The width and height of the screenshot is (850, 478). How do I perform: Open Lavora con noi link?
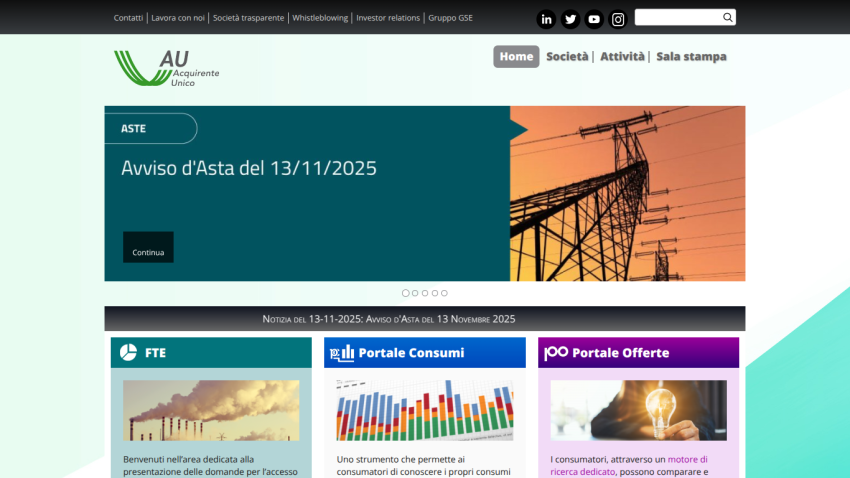[x=178, y=18]
